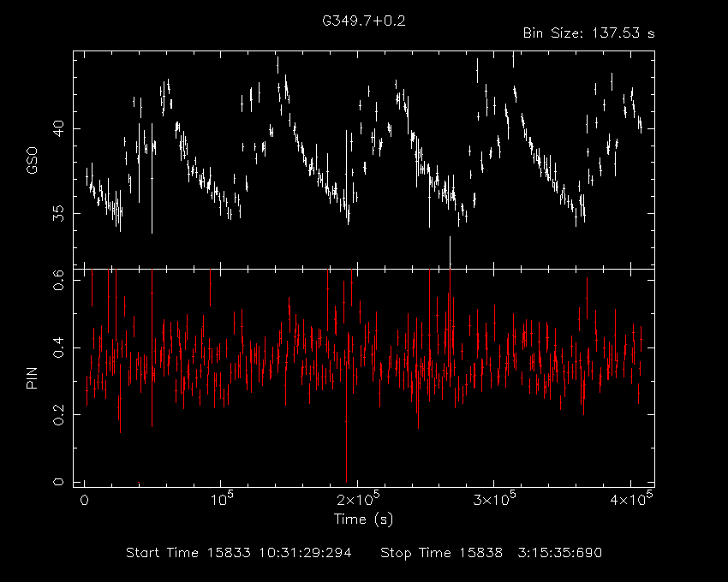
Task: Click the time axis value 3×10^5
Action: [x=494, y=499]
